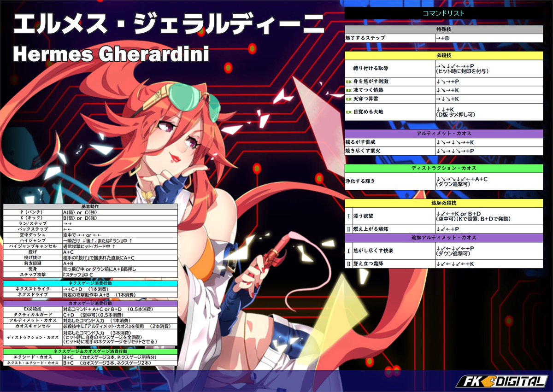Click the 追加アルティメット・カオス header

tap(443, 238)
